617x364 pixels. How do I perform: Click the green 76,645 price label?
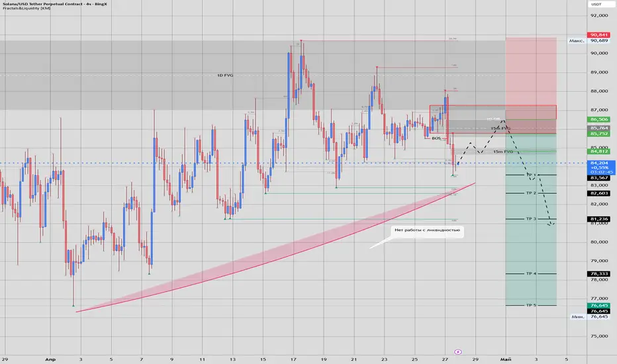598,305
